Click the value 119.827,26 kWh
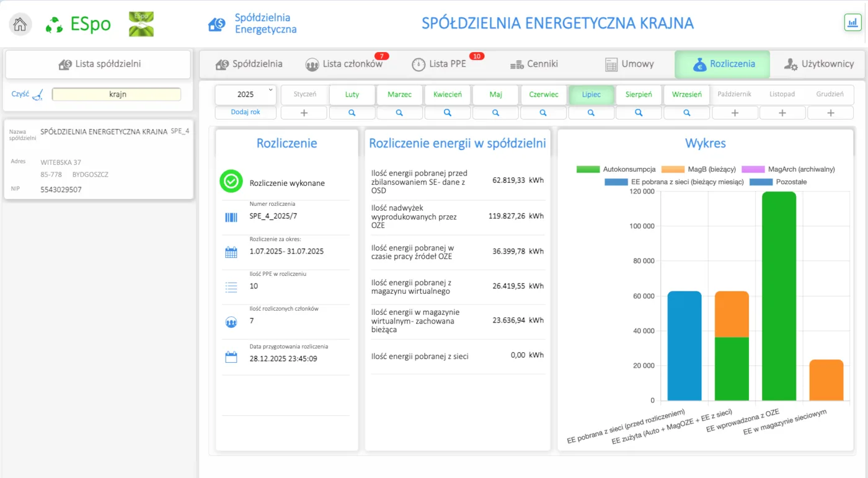 (516, 216)
